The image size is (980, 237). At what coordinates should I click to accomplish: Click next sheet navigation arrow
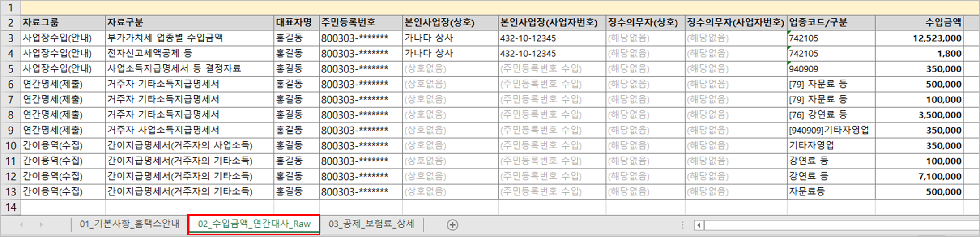point(41,224)
